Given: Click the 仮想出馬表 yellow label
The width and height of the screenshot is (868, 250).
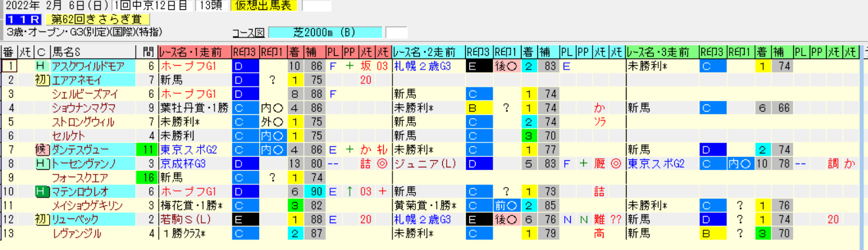Looking at the screenshot, I should (x=264, y=6).
